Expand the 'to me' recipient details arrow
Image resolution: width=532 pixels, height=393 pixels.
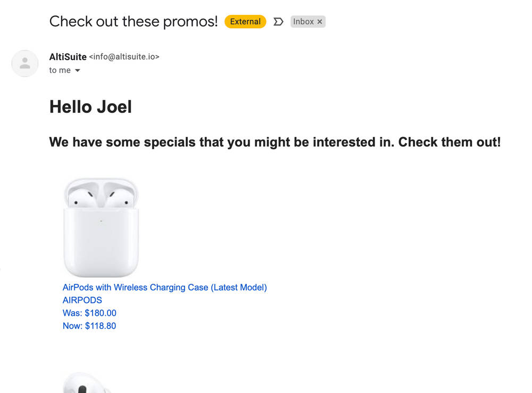pyautogui.click(x=78, y=70)
